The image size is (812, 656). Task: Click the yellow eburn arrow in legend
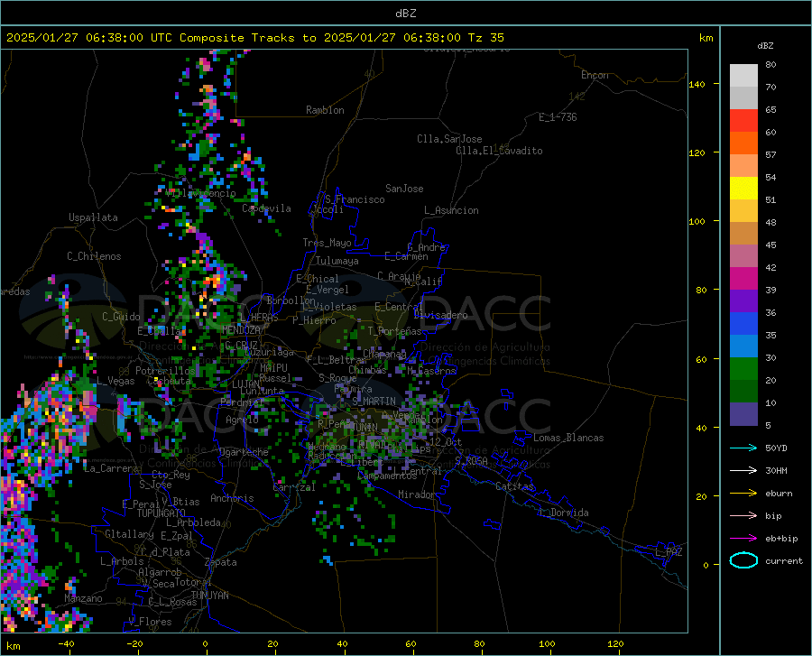tap(743, 494)
